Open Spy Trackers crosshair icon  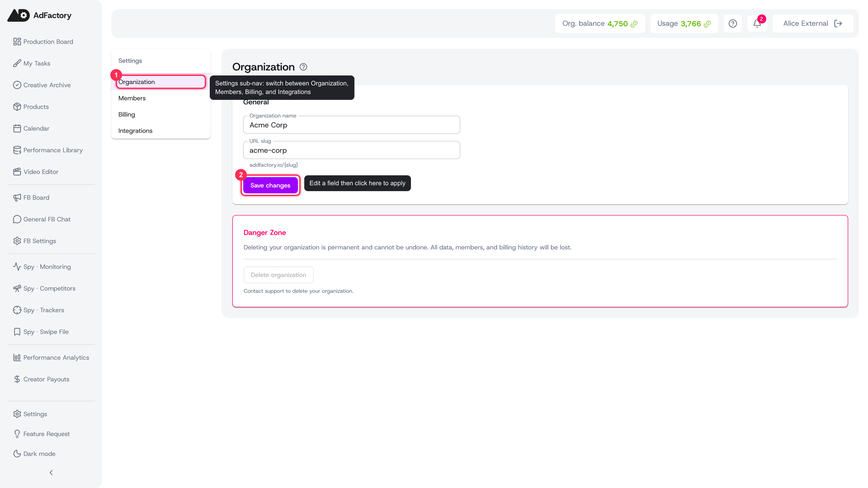(x=17, y=310)
